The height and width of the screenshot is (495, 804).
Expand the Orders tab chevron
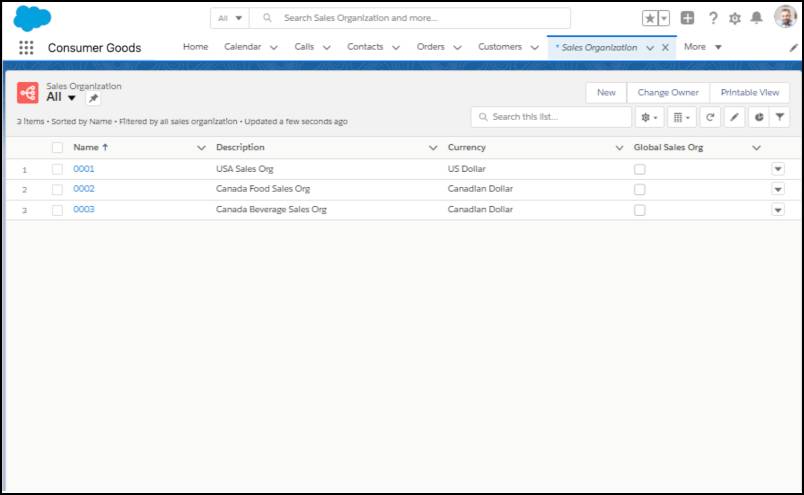(x=457, y=48)
